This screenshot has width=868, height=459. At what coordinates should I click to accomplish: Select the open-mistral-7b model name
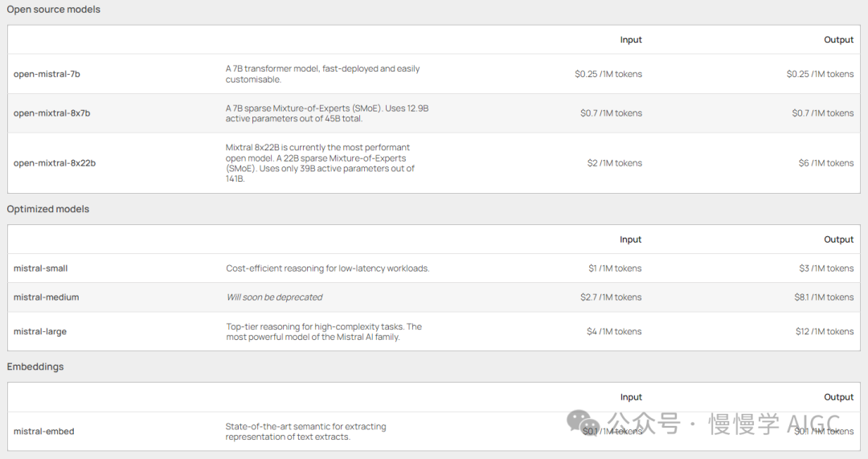click(x=47, y=74)
